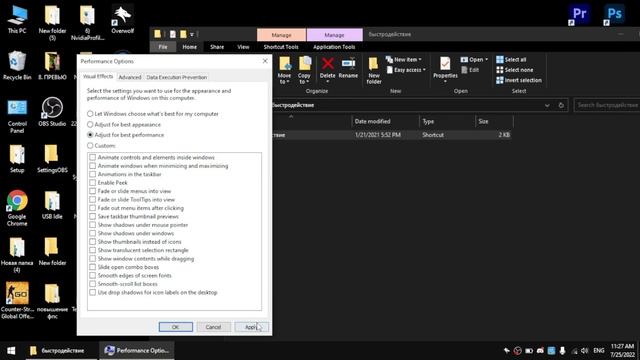This screenshot has width=640, height=360.
Task: Open the View ribbon tab
Action: pyautogui.click(x=243, y=47)
